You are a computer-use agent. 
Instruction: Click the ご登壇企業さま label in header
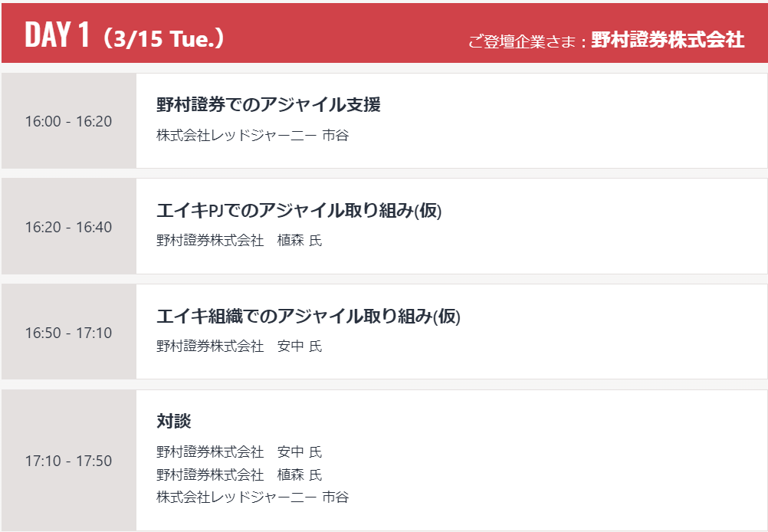(527, 41)
